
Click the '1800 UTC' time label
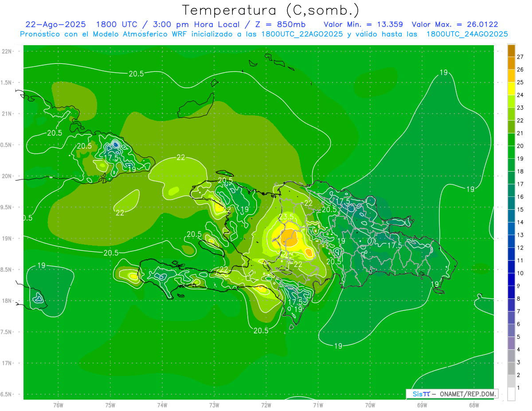(x=117, y=24)
